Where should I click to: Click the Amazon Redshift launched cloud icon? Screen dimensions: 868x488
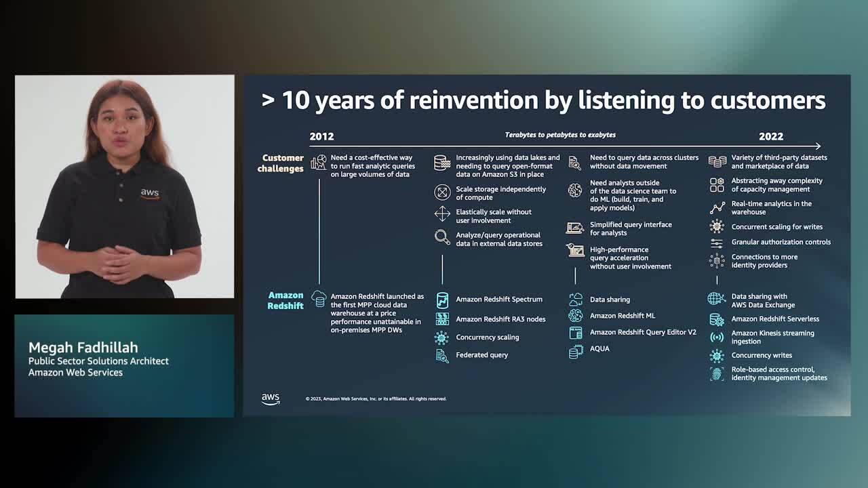click(319, 298)
